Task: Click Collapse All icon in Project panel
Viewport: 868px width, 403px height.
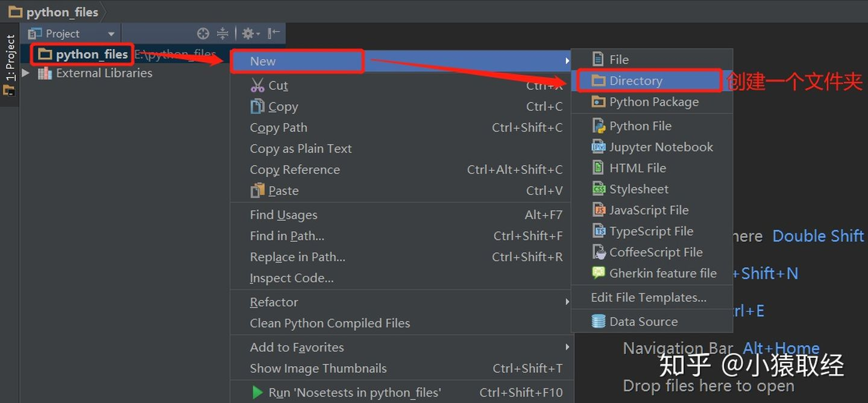Action: point(222,34)
